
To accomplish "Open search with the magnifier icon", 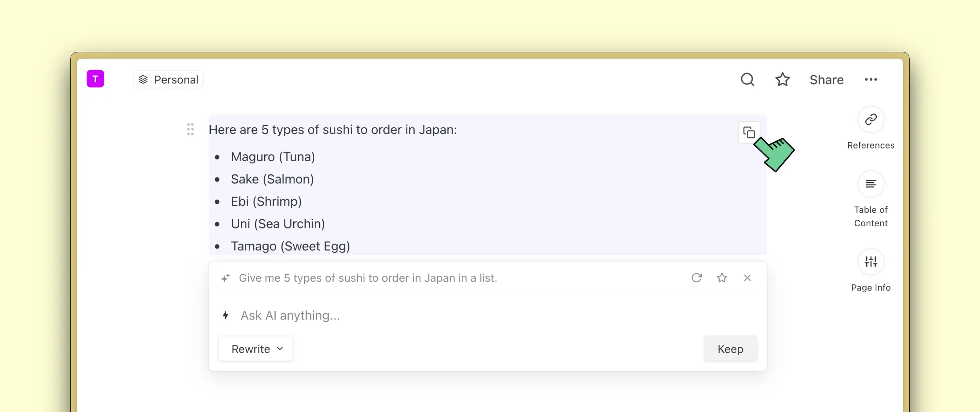I will 747,80.
